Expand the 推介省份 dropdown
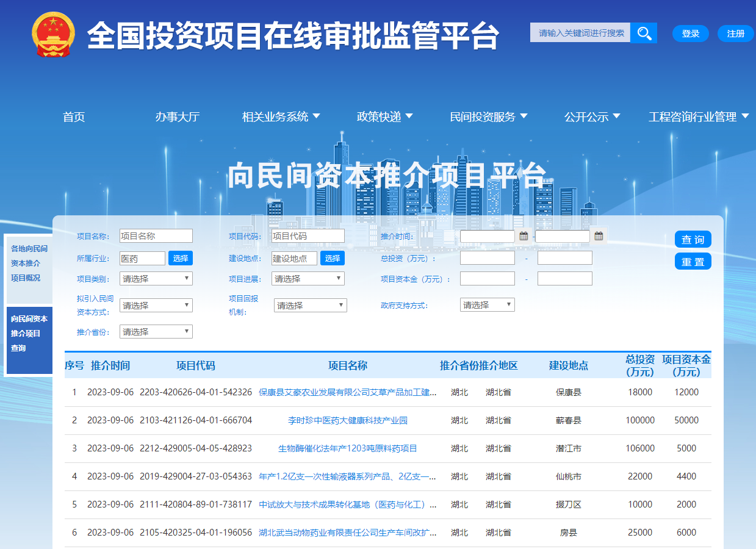 [156, 332]
